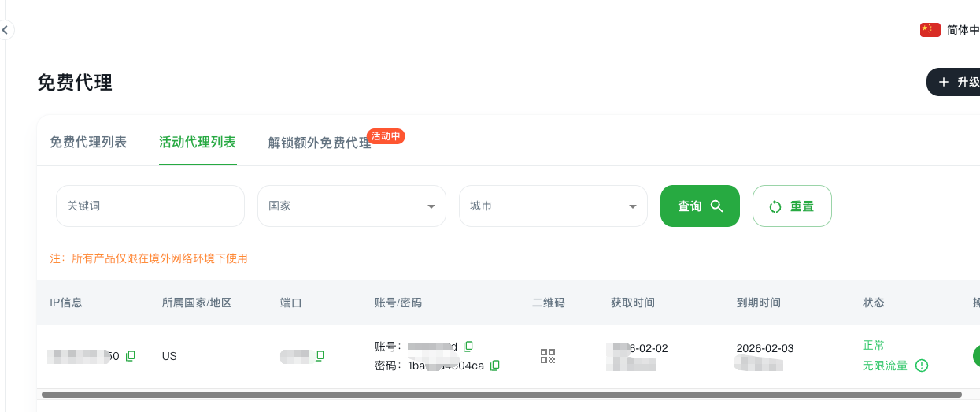Focus the 关键词 keyword input field
Image resolution: width=980 pixels, height=412 pixels.
[x=150, y=206]
